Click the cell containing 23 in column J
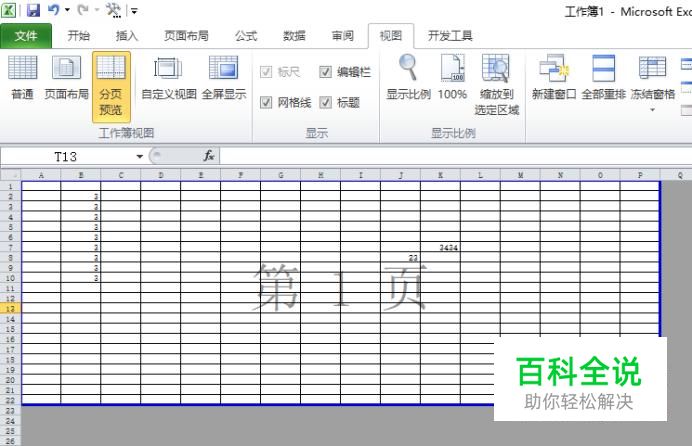Image resolution: width=692 pixels, height=446 pixels. [x=400, y=258]
